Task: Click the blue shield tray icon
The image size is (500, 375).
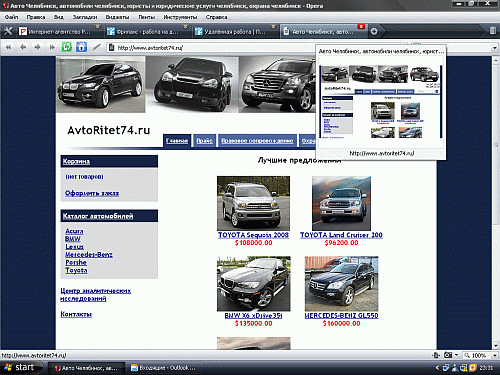Action: pyautogui.click(x=446, y=368)
